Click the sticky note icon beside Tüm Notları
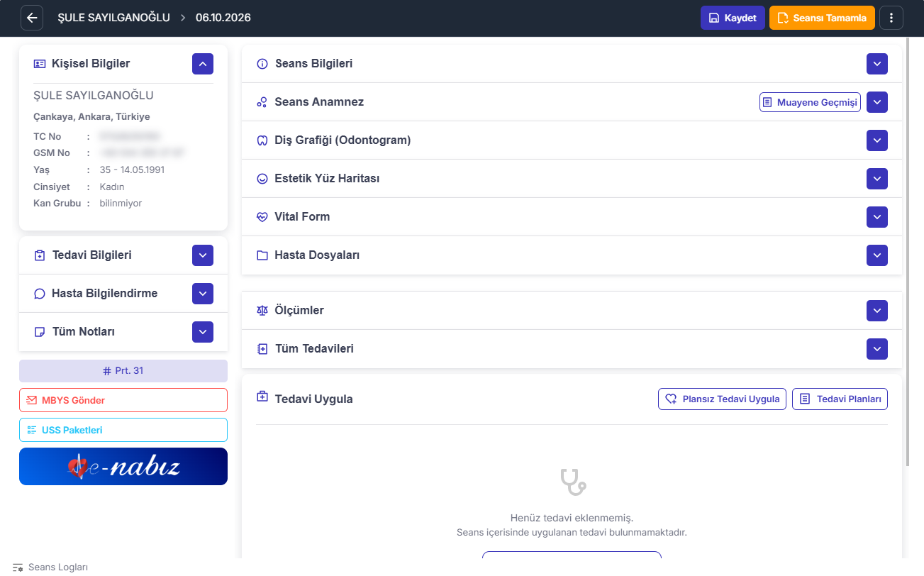The image size is (924, 576). [40, 332]
